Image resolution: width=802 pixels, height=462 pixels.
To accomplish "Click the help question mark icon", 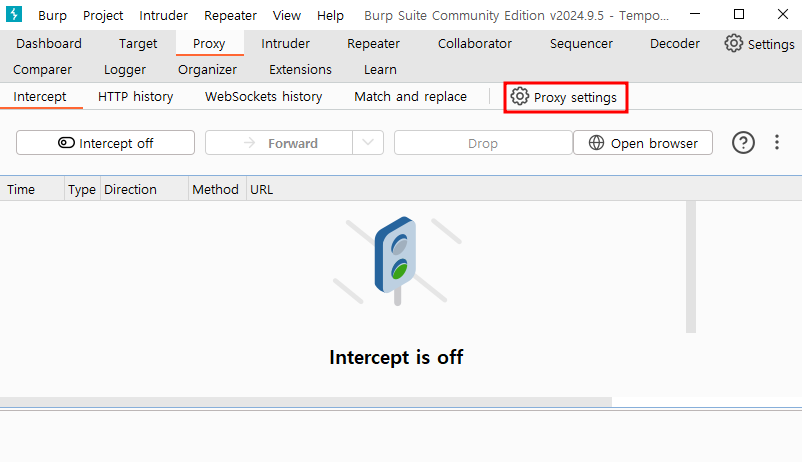I will [743, 143].
